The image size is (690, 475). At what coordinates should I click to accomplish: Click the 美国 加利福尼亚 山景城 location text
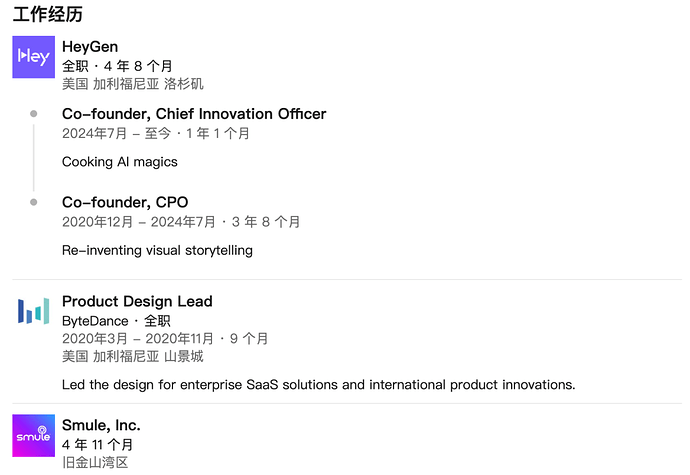[x=133, y=356]
